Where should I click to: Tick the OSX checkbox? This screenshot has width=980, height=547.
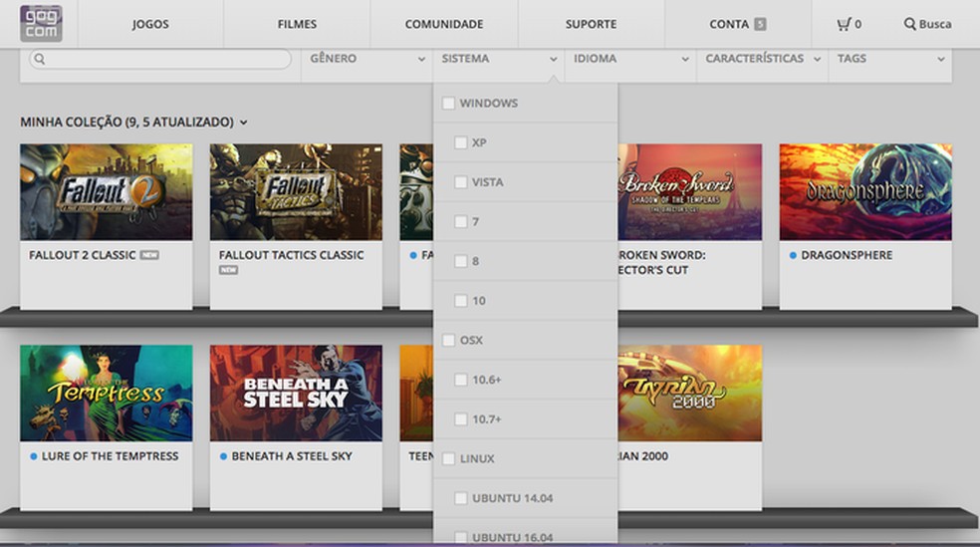click(x=448, y=341)
